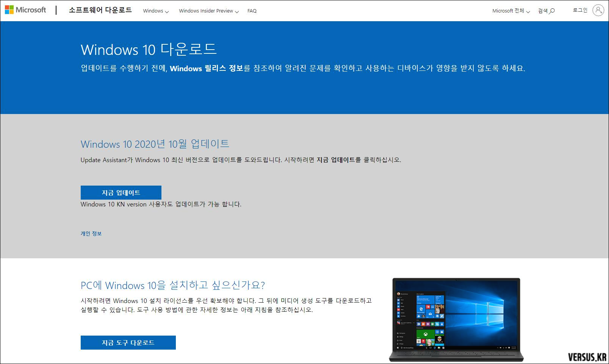The image size is (609, 364).
Task: Expand the Microsoft 전체 dropdown
Action: pos(511,11)
